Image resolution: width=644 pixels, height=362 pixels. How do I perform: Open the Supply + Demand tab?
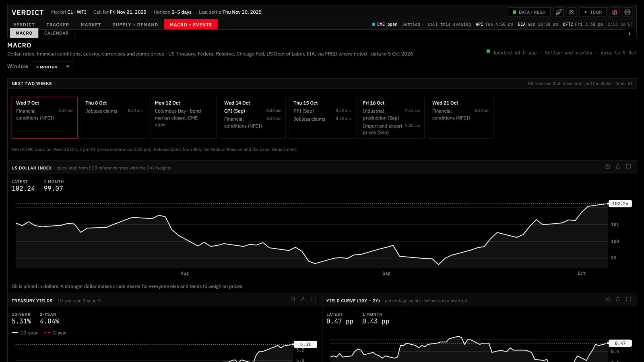tap(135, 25)
